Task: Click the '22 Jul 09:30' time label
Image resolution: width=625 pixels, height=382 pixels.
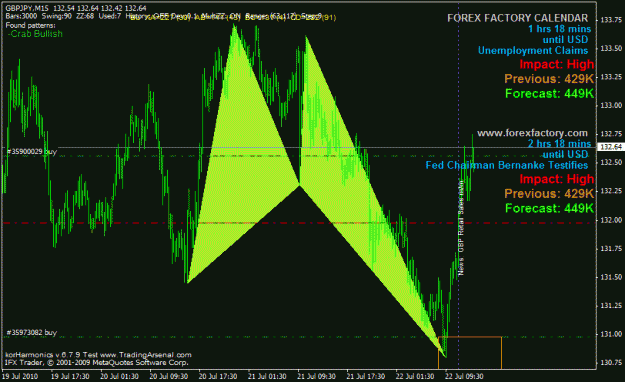Action: [464, 376]
